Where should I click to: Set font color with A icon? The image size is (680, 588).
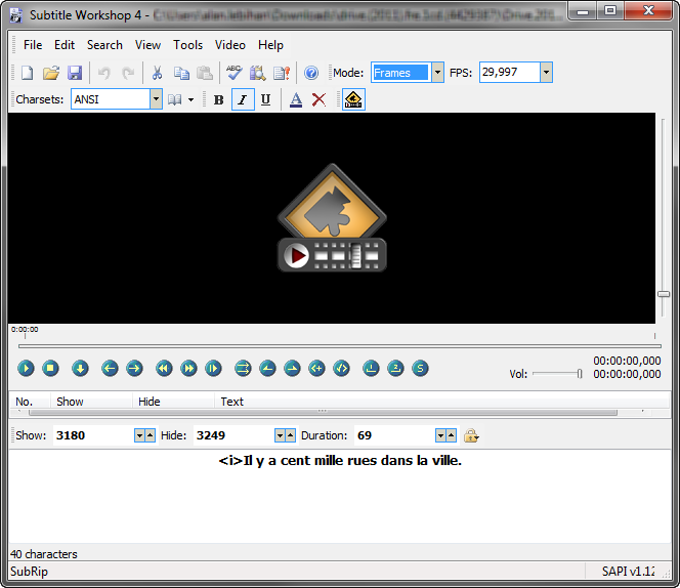[x=296, y=100]
